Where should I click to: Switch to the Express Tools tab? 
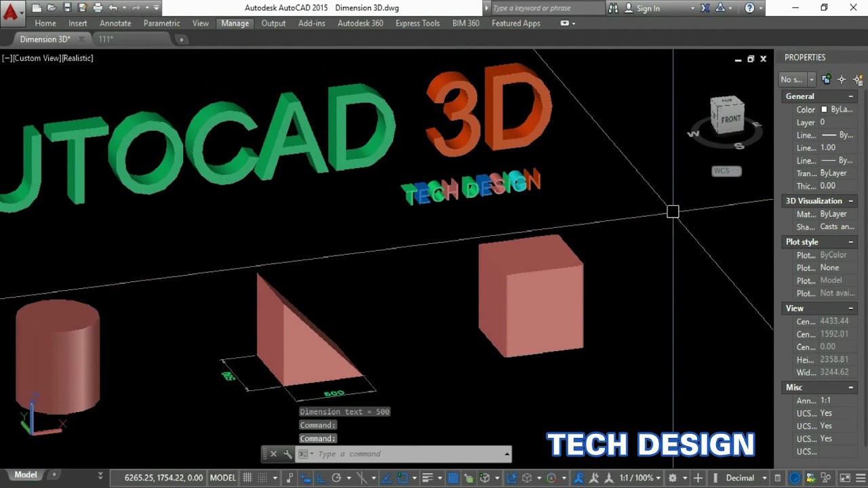tap(418, 23)
